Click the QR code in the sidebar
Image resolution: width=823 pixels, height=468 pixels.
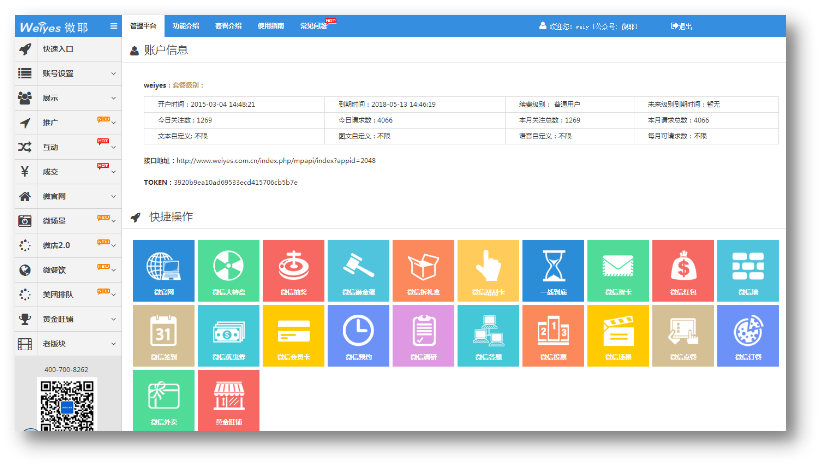click(67, 406)
